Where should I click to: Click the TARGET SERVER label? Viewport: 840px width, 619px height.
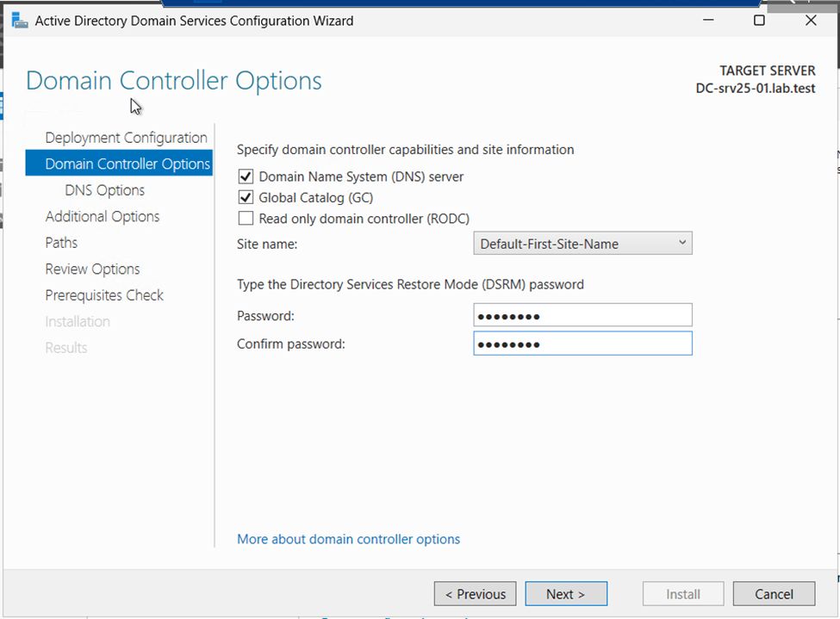coord(767,71)
